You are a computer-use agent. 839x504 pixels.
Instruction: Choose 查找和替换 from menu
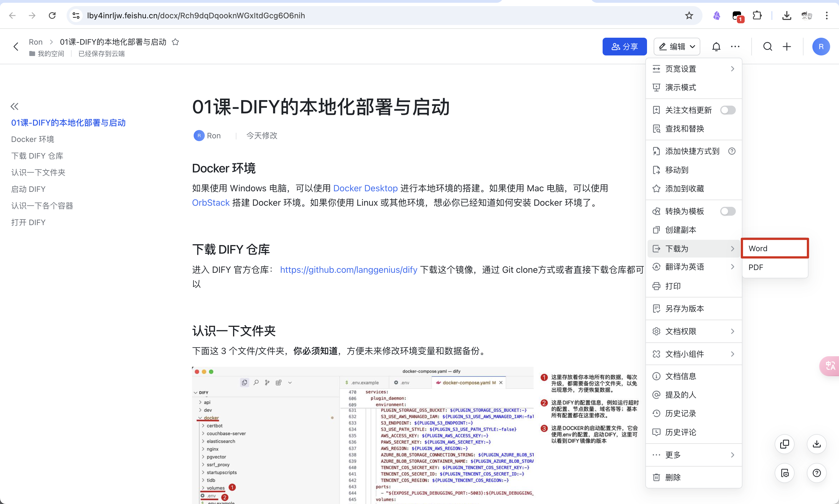pos(694,129)
